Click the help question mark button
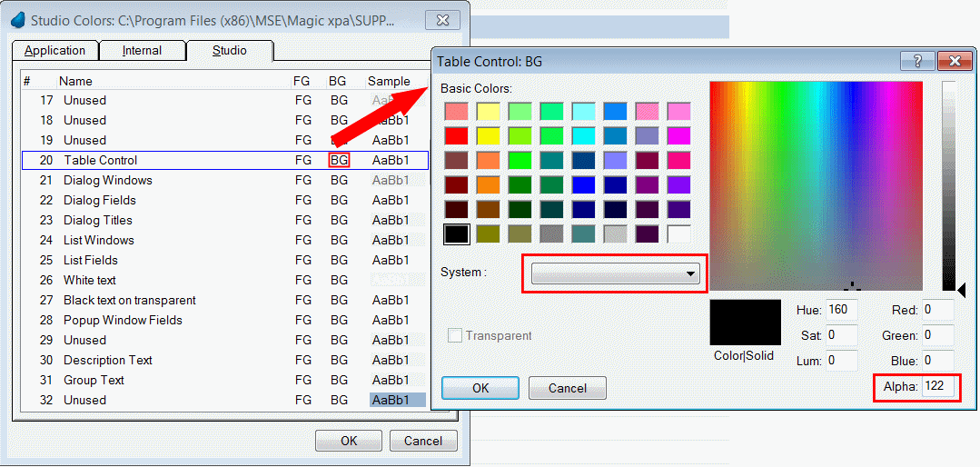 pos(912,61)
